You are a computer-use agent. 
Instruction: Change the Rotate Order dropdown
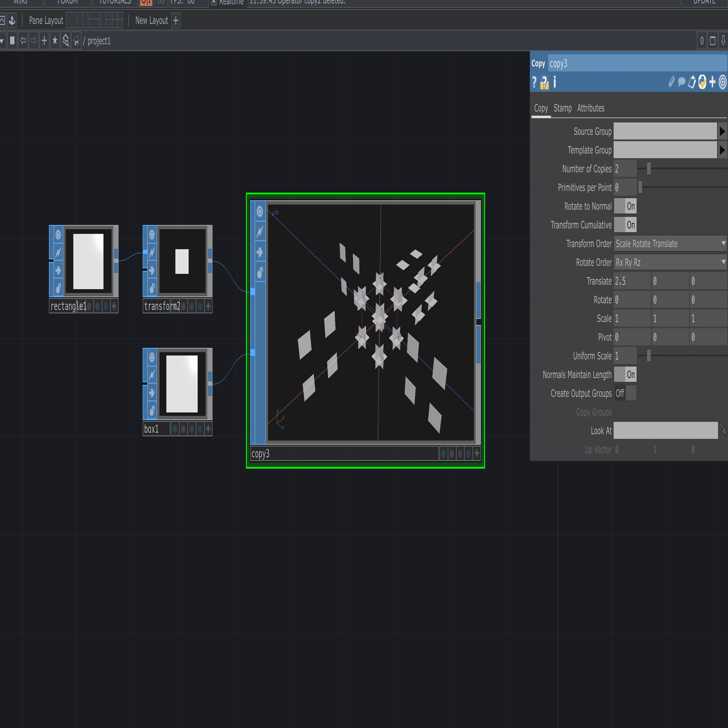tap(670, 262)
